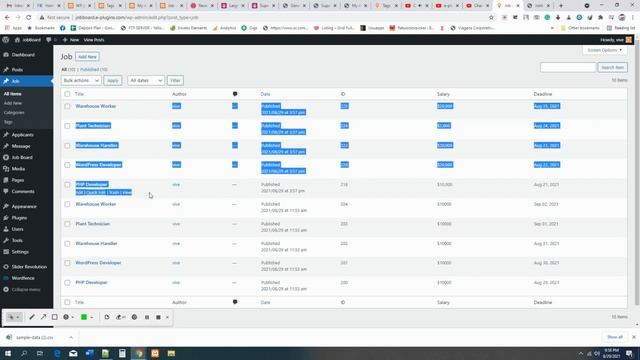
Task: Sort table by Title column header
Action: [79, 94]
